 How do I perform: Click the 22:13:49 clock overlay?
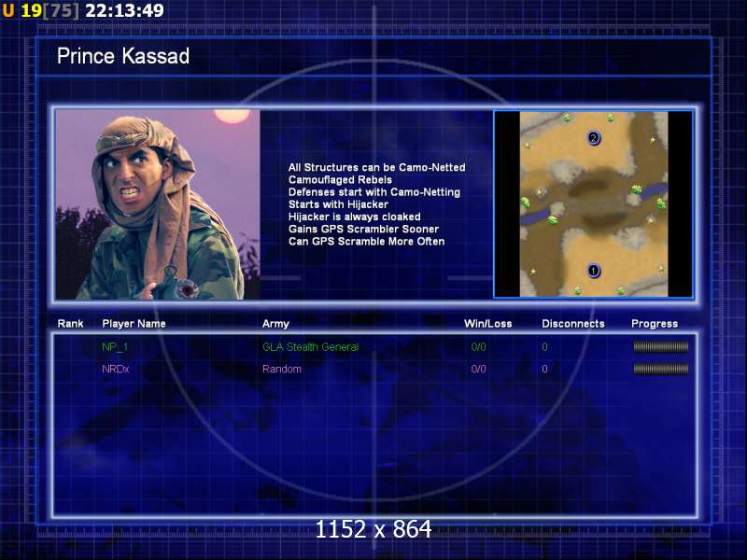point(124,10)
